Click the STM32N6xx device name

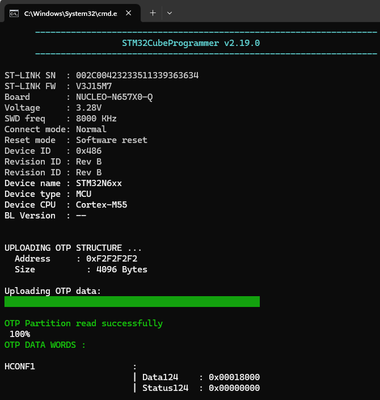pos(99,183)
